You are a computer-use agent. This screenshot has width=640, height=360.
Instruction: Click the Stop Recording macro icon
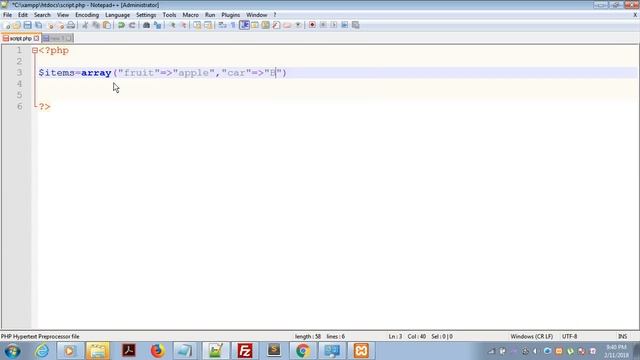[x=323, y=25]
